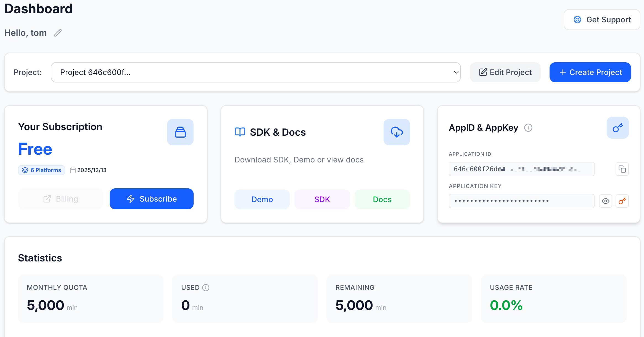Open the project selector dropdown
The image size is (644, 337).
[x=255, y=72]
